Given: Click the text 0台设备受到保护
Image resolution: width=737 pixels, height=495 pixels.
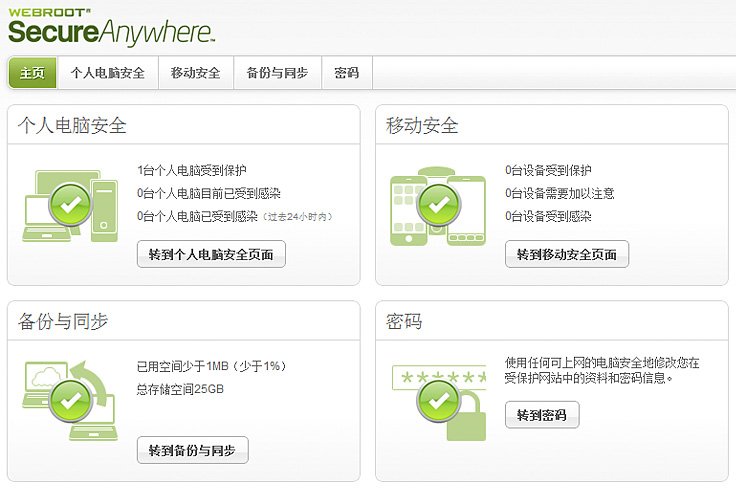Looking at the screenshot, I should (x=548, y=170).
